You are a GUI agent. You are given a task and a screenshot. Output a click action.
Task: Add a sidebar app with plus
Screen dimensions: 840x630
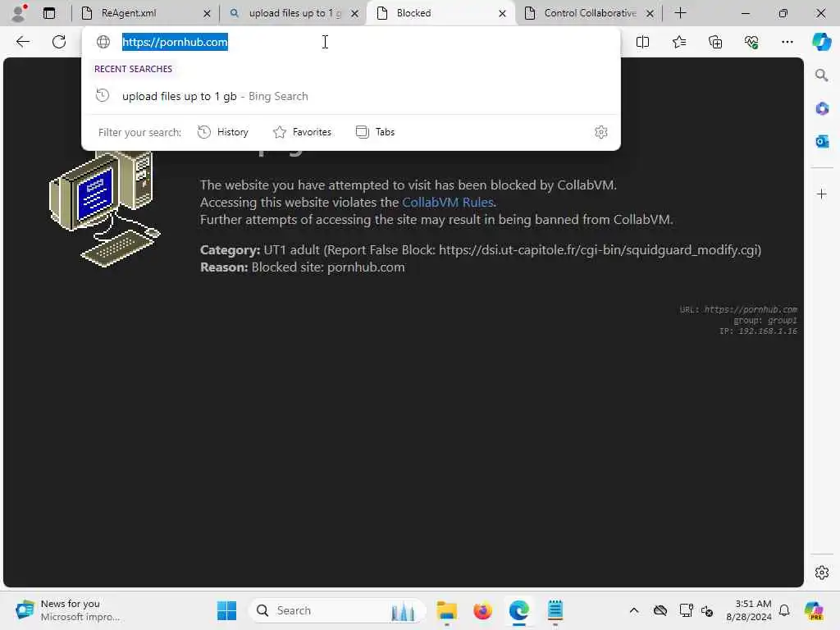point(822,194)
